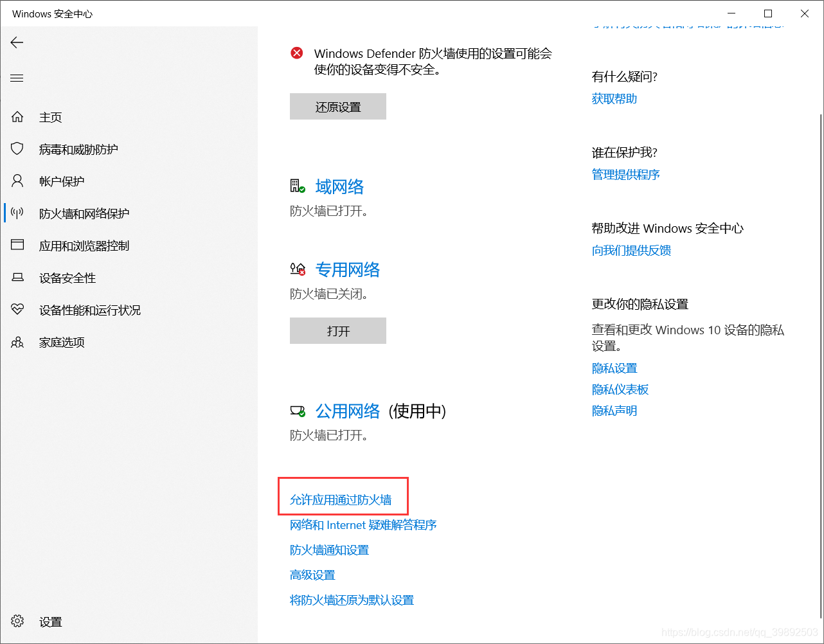Click 向我们提供反馈 link
This screenshot has height=644, width=824.
click(x=632, y=251)
